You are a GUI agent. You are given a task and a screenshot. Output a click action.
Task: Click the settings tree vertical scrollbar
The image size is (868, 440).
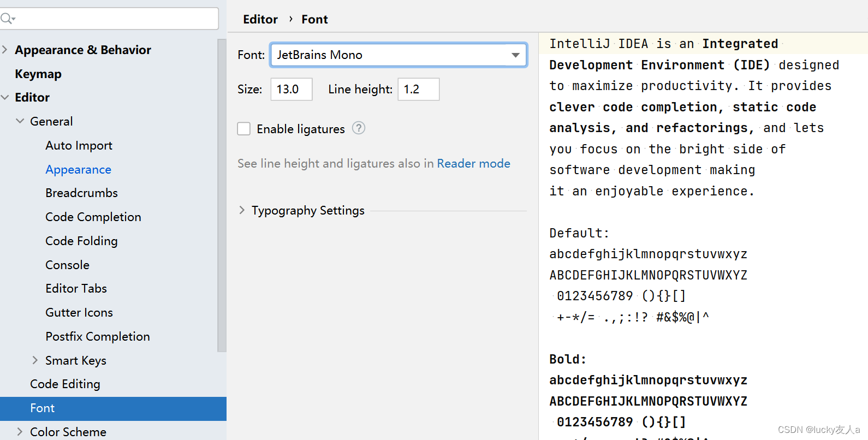[x=222, y=195]
